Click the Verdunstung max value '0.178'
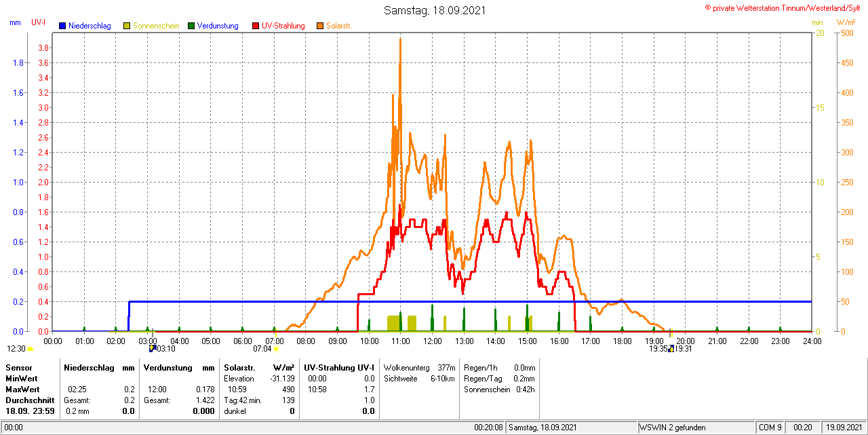The height and width of the screenshot is (435, 868). pyautogui.click(x=205, y=390)
